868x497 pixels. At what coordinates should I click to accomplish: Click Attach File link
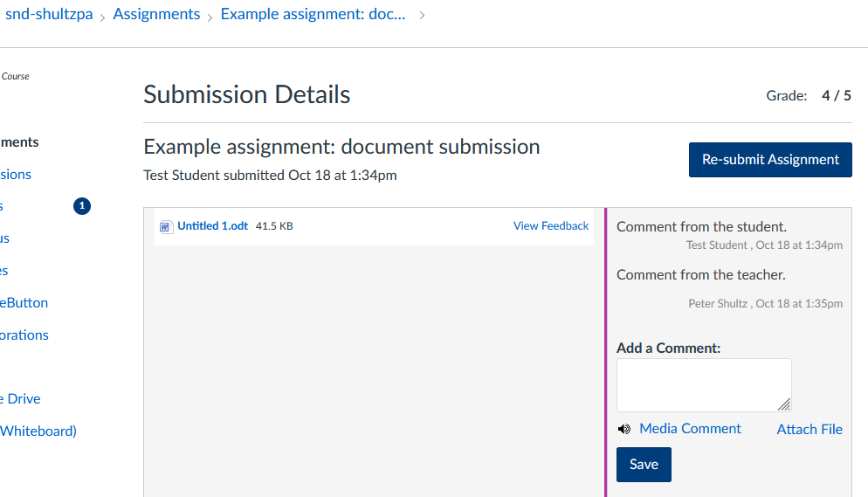[x=809, y=430]
